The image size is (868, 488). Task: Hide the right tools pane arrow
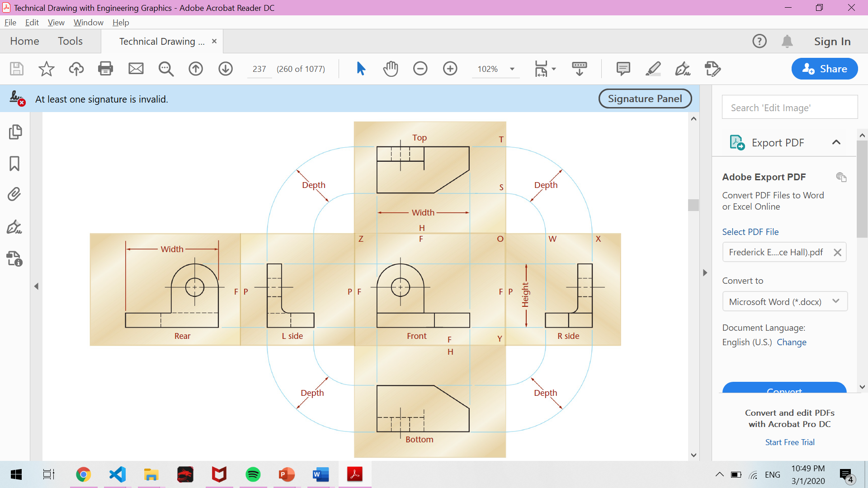click(x=705, y=272)
